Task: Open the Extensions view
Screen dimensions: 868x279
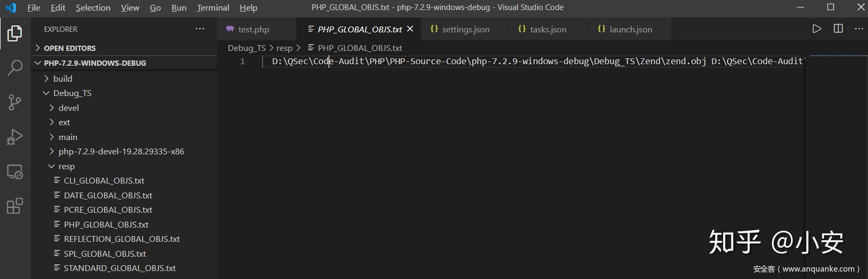Action: (x=14, y=206)
